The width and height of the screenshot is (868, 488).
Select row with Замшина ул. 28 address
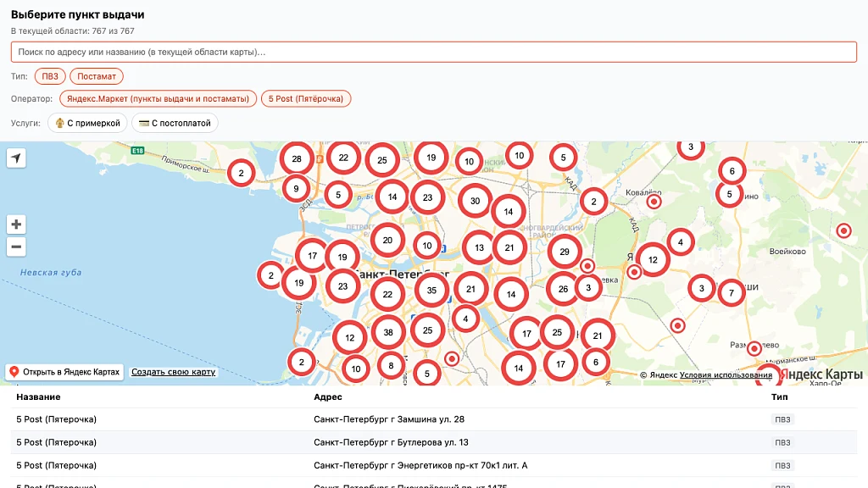tap(433, 419)
